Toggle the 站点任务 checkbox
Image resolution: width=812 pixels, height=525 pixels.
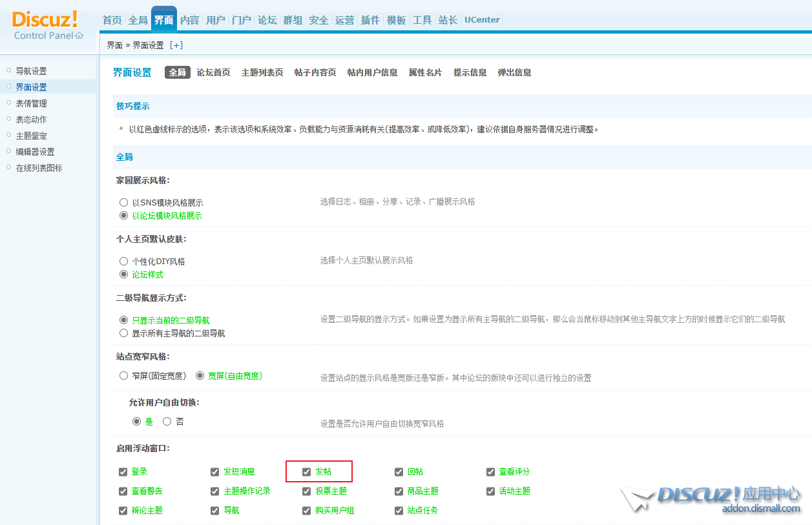pos(399,511)
